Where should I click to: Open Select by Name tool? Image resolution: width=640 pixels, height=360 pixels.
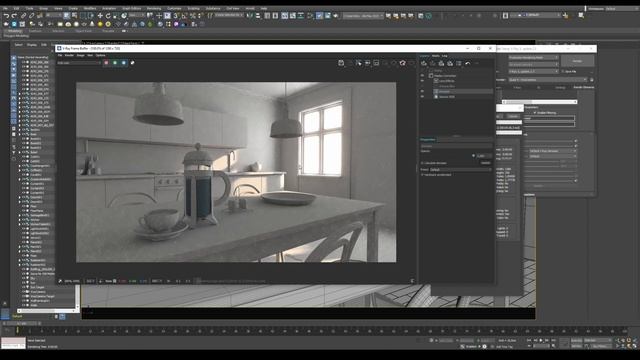coord(74,16)
